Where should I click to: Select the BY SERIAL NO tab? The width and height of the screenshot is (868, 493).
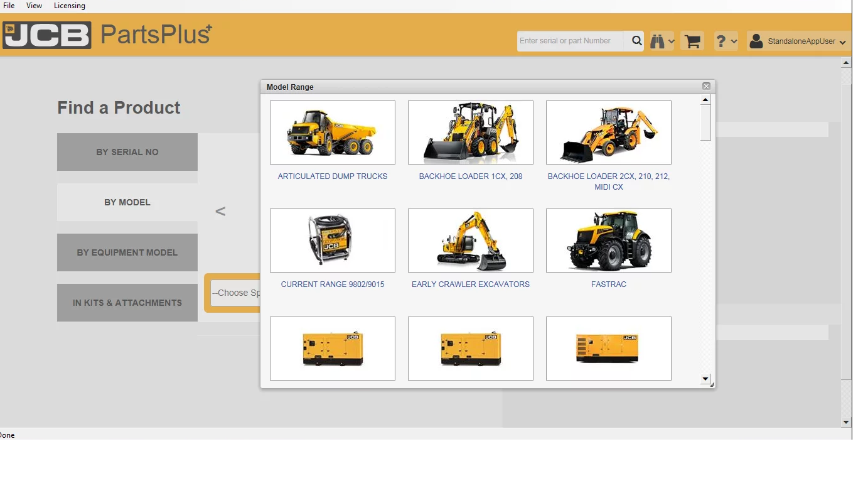pyautogui.click(x=127, y=151)
